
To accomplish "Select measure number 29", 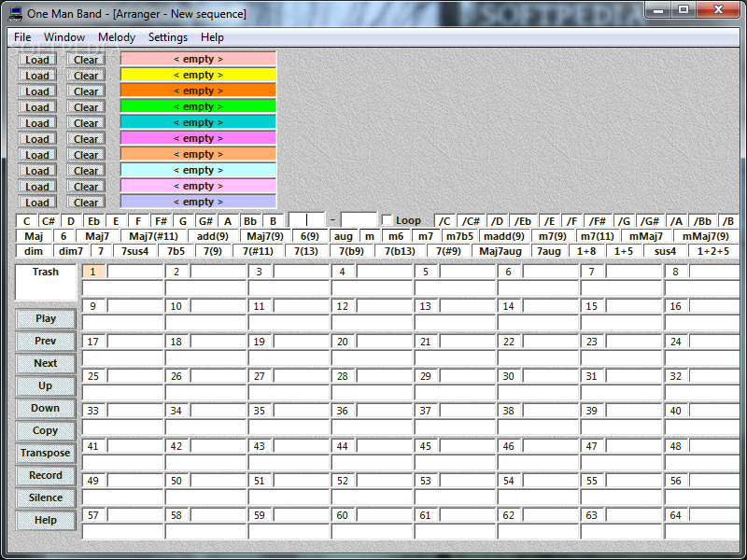I will pos(426,376).
